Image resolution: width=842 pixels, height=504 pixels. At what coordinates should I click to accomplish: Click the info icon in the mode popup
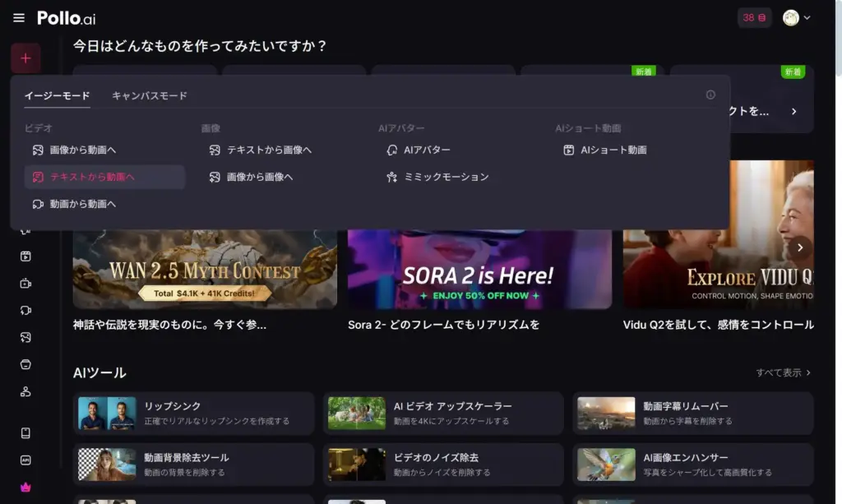pyautogui.click(x=710, y=95)
